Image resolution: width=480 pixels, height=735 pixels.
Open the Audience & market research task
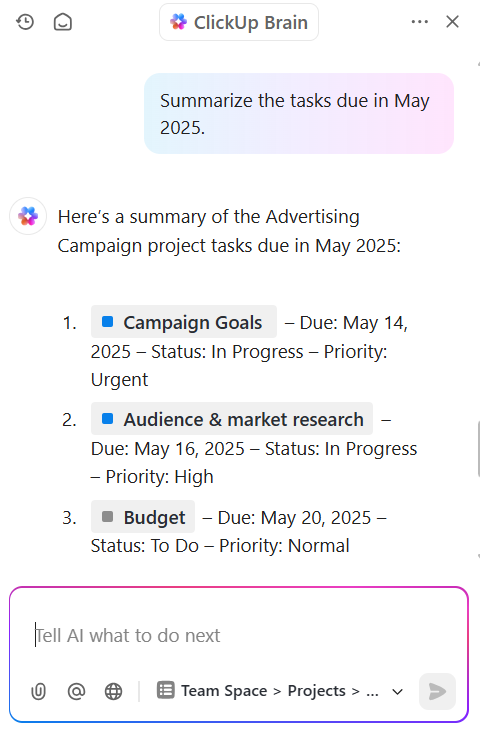click(232, 419)
